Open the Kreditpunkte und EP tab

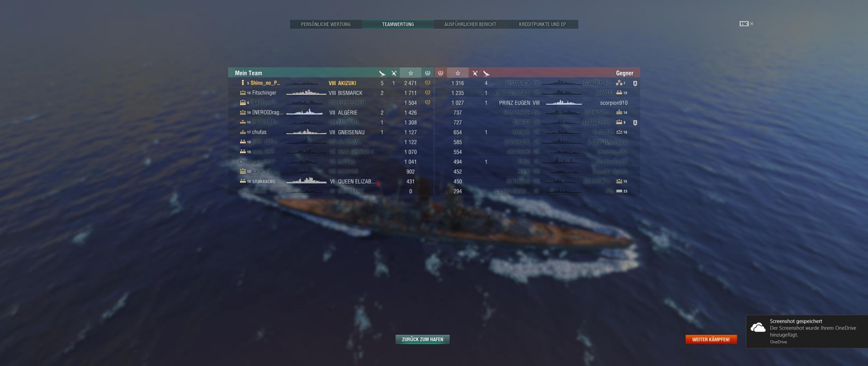tap(542, 24)
